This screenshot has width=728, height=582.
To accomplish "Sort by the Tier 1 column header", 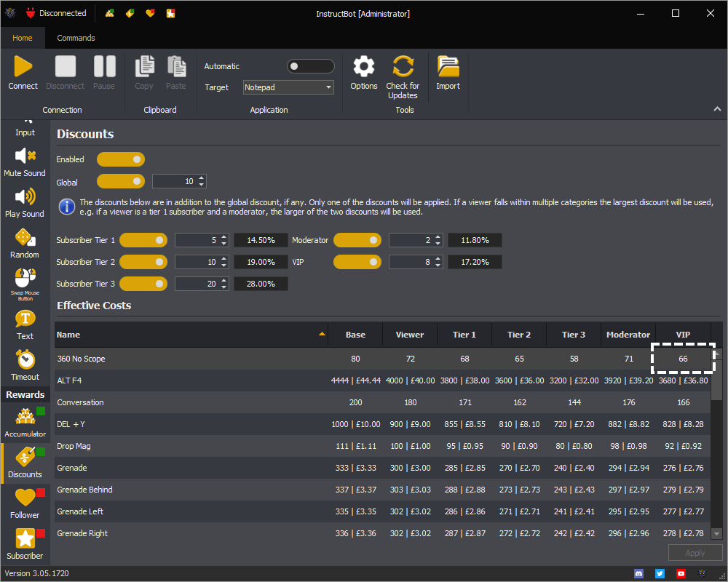I will pos(464,335).
